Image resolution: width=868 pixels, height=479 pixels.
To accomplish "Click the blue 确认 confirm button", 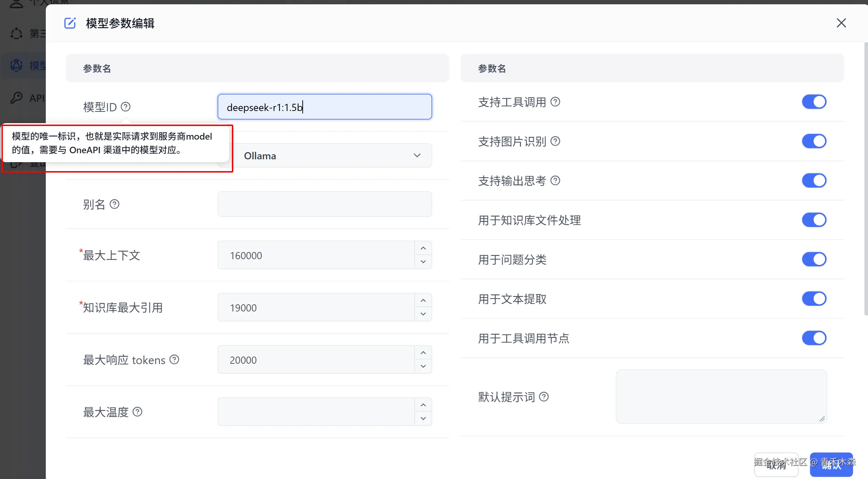I will (x=831, y=465).
